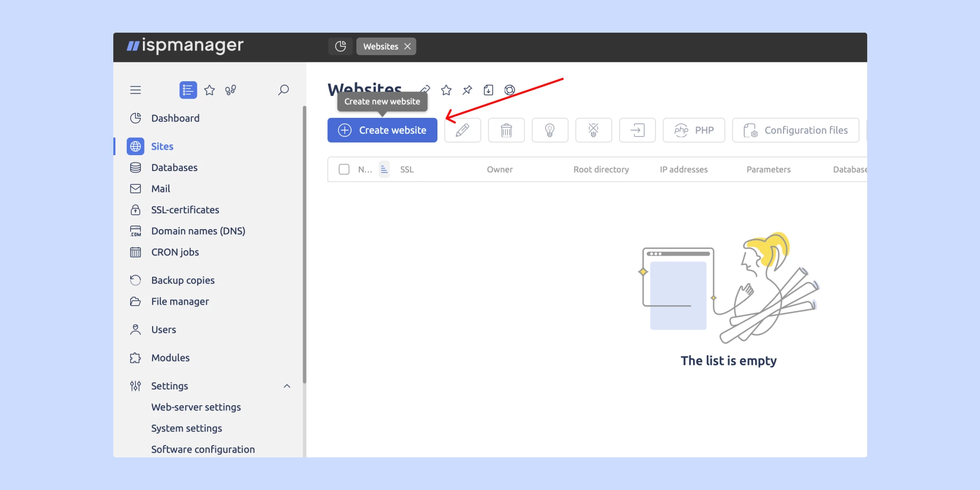This screenshot has width=980, height=490.
Task: Click the pencil edit website icon
Action: point(462,130)
